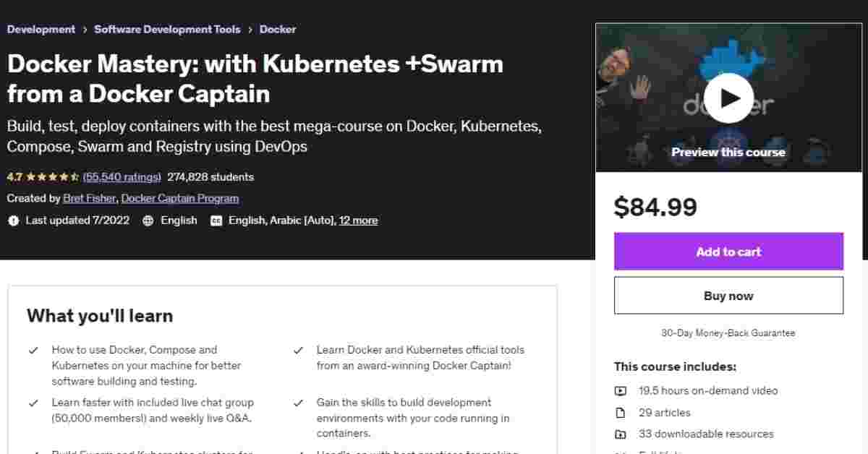The width and height of the screenshot is (868, 454).
Task: Click the checkmark beside Docker official tools
Action: click(x=298, y=351)
